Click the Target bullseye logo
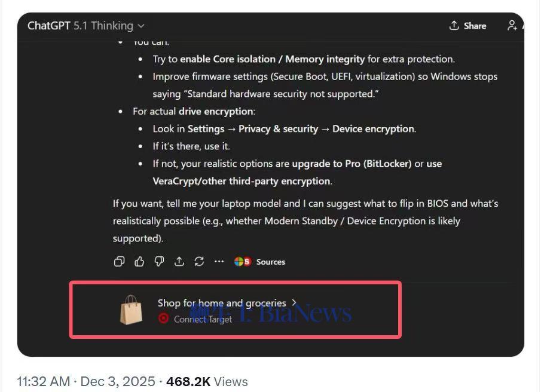 click(x=163, y=318)
